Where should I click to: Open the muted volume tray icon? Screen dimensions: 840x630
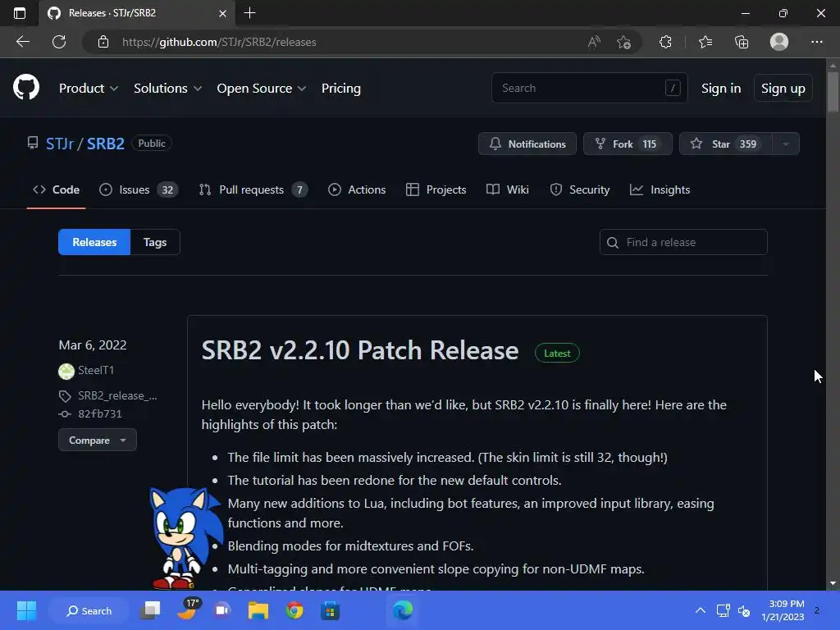point(743,610)
